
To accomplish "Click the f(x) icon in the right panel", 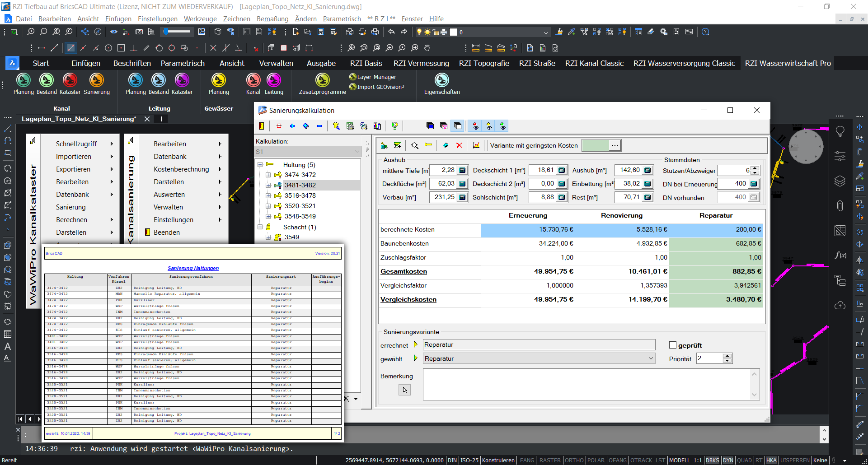I will click(x=840, y=255).
